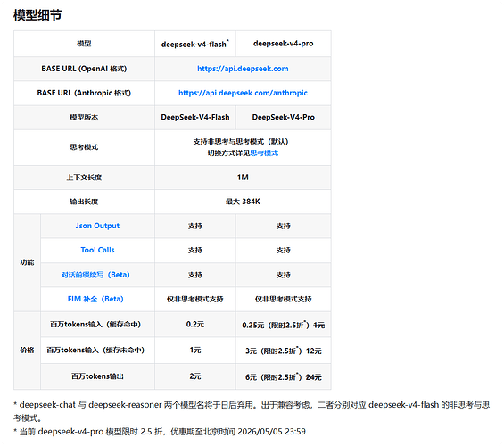504x446 pixels.
Task: Select the flash 1元 cache-miss price
Action: point(195,351)
